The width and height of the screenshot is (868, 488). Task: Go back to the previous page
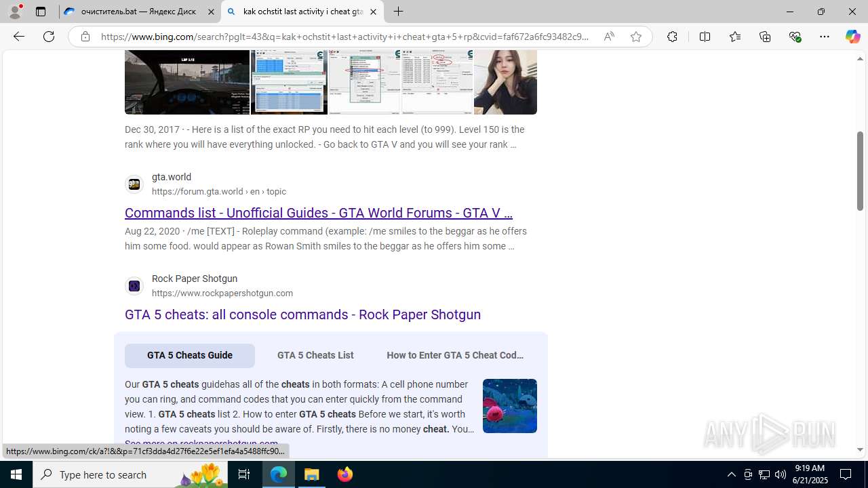tap(18, 37)
